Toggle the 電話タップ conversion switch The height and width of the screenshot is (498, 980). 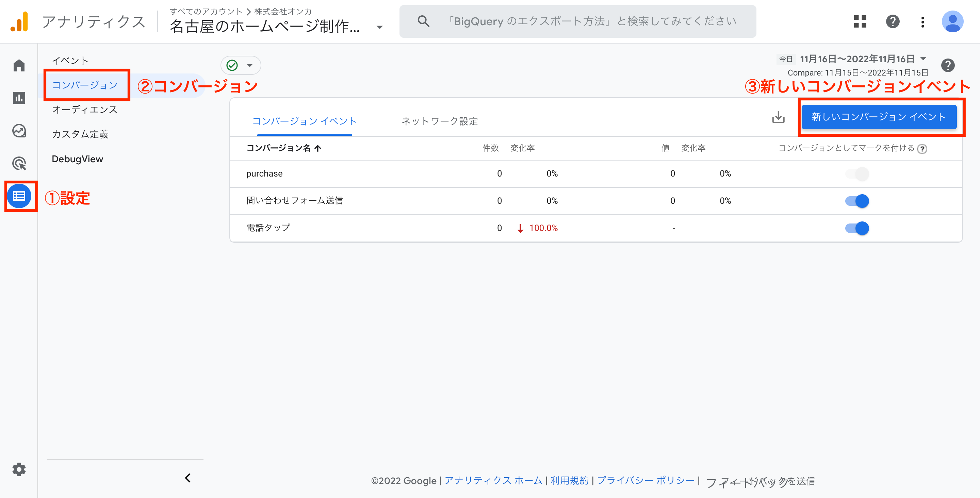point(857,228)
